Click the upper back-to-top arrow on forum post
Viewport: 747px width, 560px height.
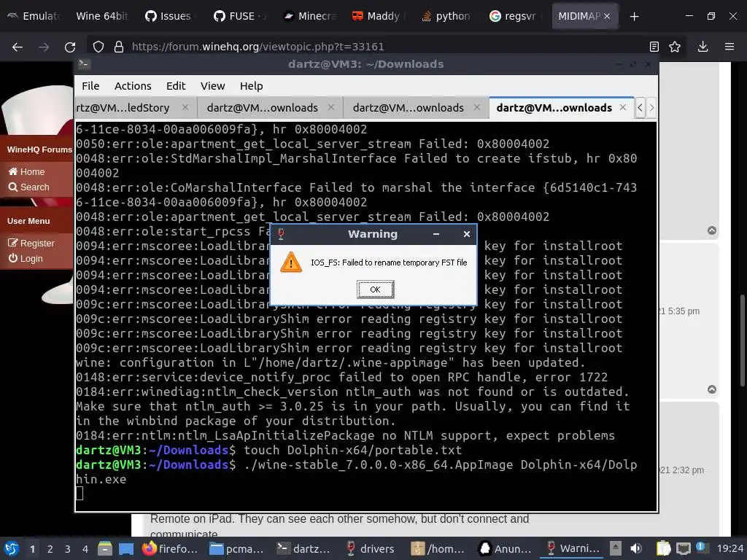tap(712, 230)
